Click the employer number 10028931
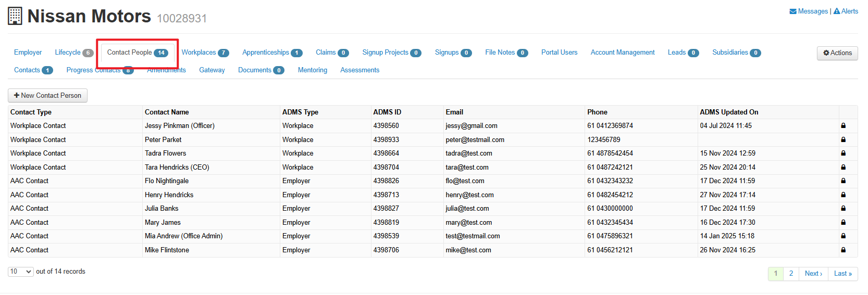 [x=182, y=18]
